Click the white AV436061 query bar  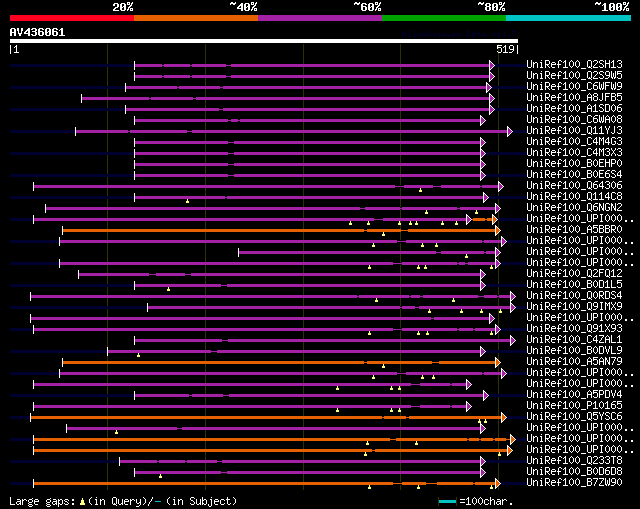(264, 41)
